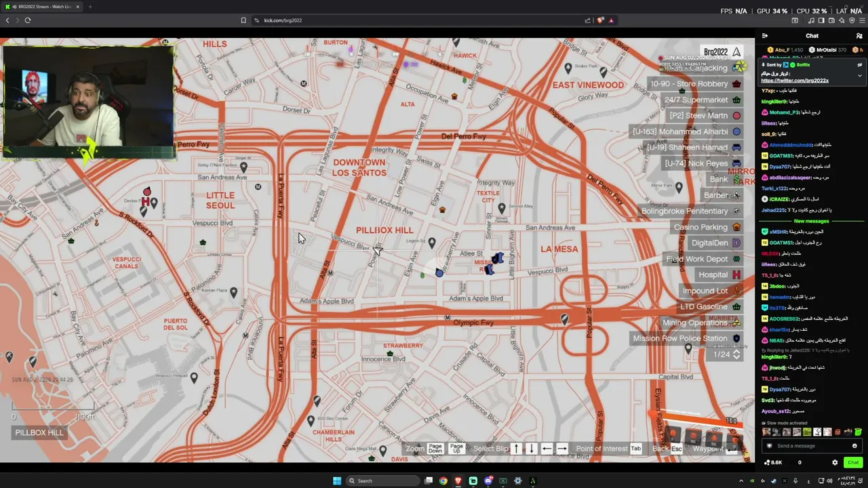Image resolution: width=868 pixels, height=488 pixels.
Task: Open the twitter.com/brg2022x link
Action: tap(795, 81)
